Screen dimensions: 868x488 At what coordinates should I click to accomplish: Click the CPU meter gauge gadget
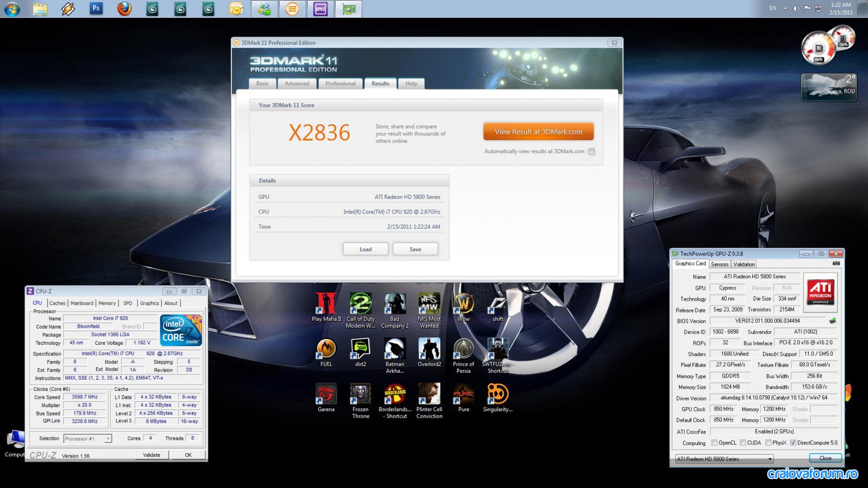(818, 49)
